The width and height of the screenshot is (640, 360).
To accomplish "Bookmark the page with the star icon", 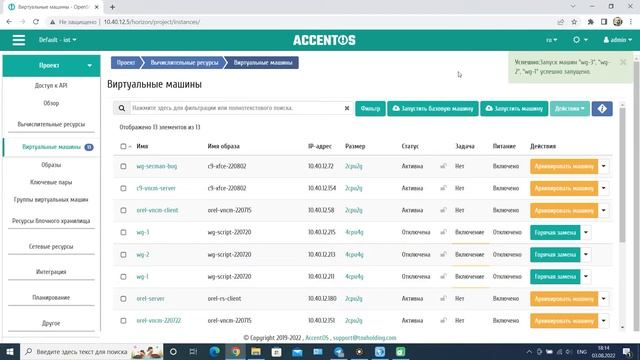I will click(574, 22).
